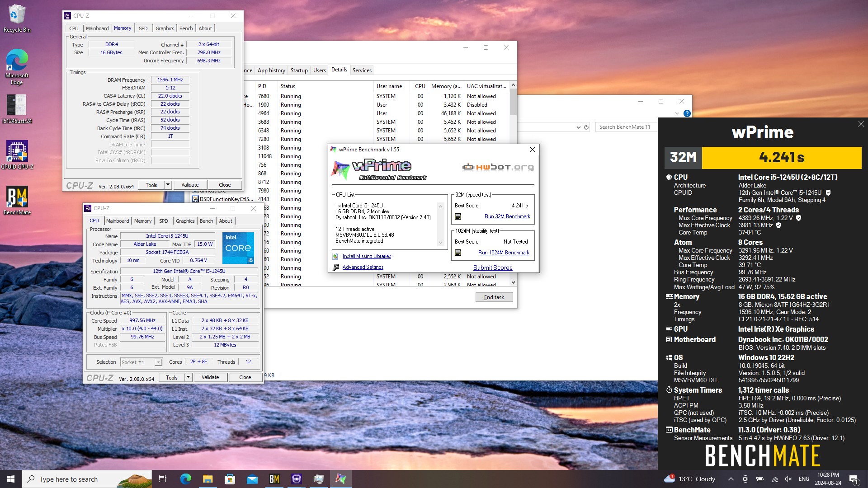
Task: Switch to CPU-Z taskbar icon
Action: 297,479
